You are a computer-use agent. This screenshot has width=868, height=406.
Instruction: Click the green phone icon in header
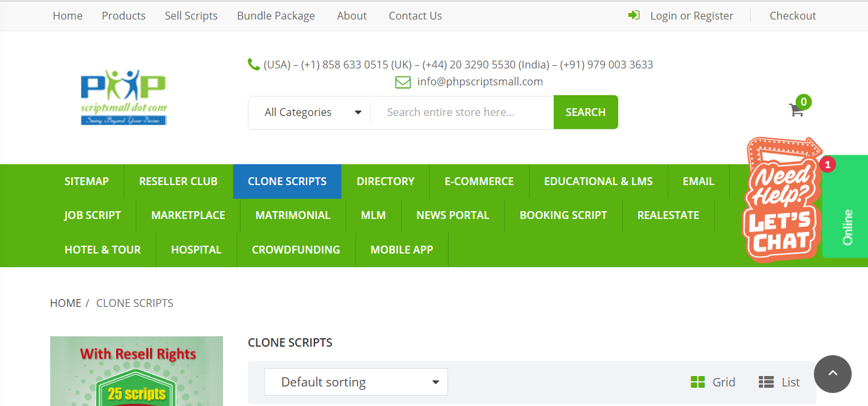coord(254,65)
